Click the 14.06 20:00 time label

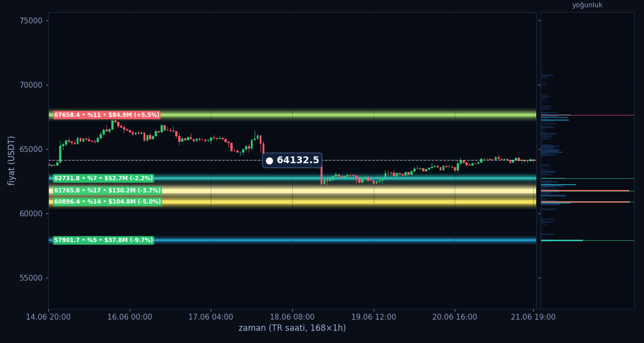[x=48, y=317]
